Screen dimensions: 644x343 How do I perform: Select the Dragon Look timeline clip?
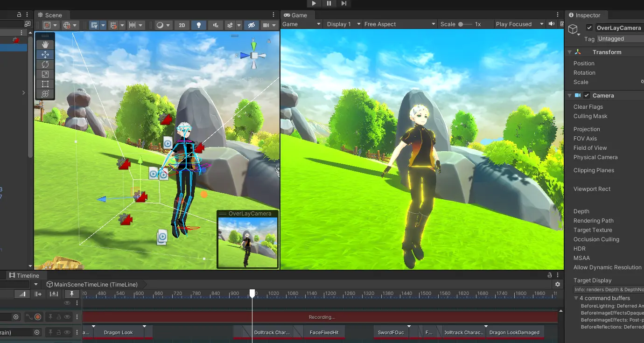tap(119, 333)
